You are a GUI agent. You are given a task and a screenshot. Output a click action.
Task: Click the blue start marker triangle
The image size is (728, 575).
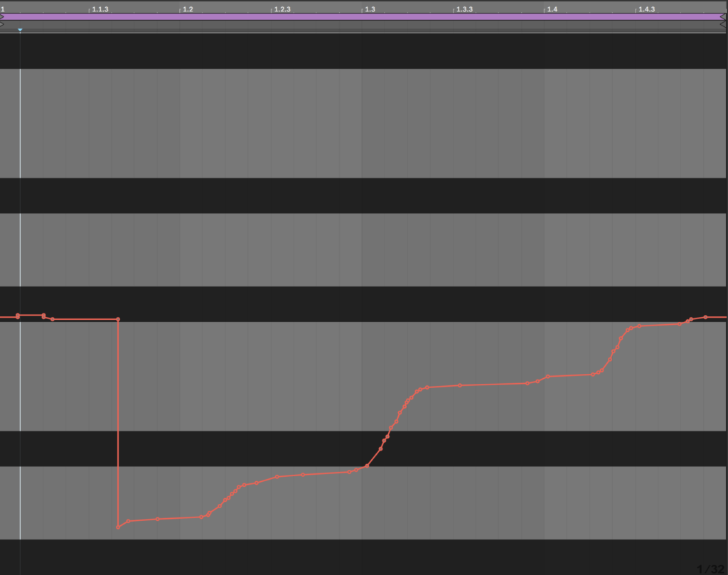20,30
